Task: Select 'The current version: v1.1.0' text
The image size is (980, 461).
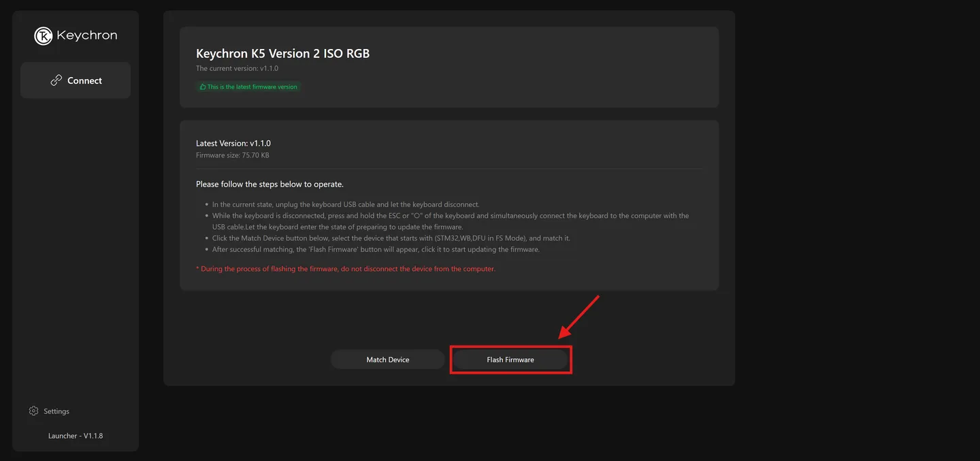Action: pyautogui.click(x=237, y=69)
